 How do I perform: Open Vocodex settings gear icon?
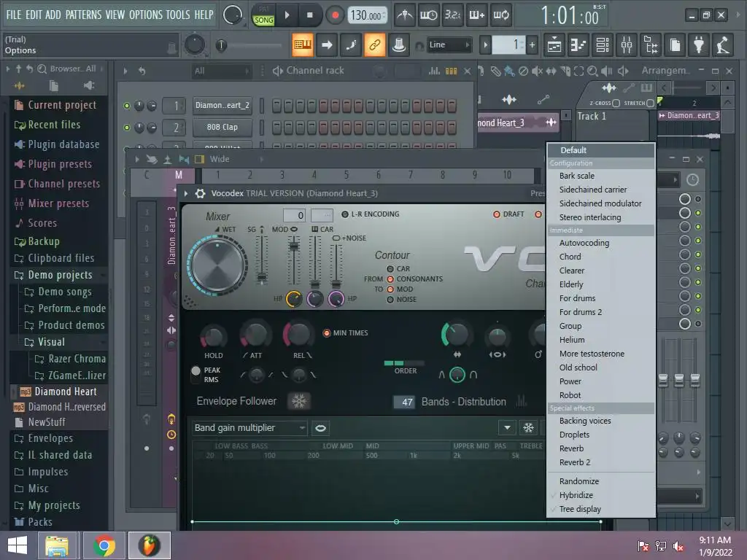click(200, 193)
